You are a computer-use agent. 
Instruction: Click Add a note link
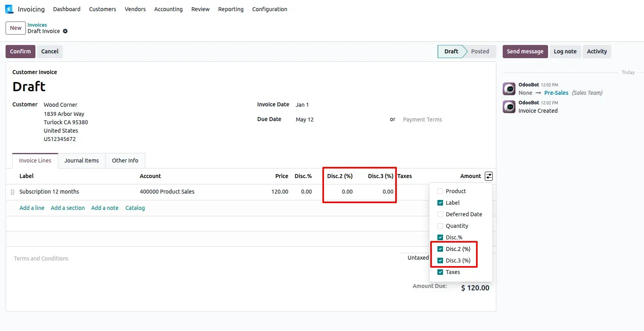(x=105, y=208)
